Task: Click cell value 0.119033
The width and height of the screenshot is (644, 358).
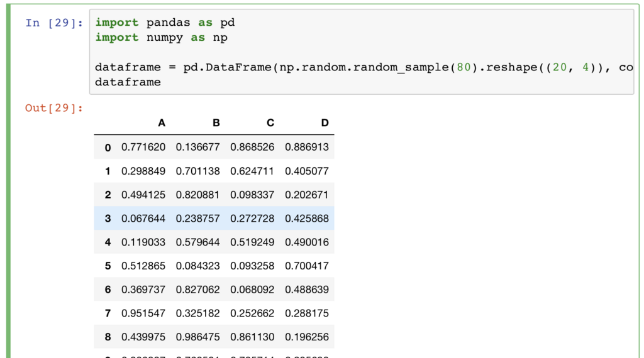Action: click(x=143, y=242)
